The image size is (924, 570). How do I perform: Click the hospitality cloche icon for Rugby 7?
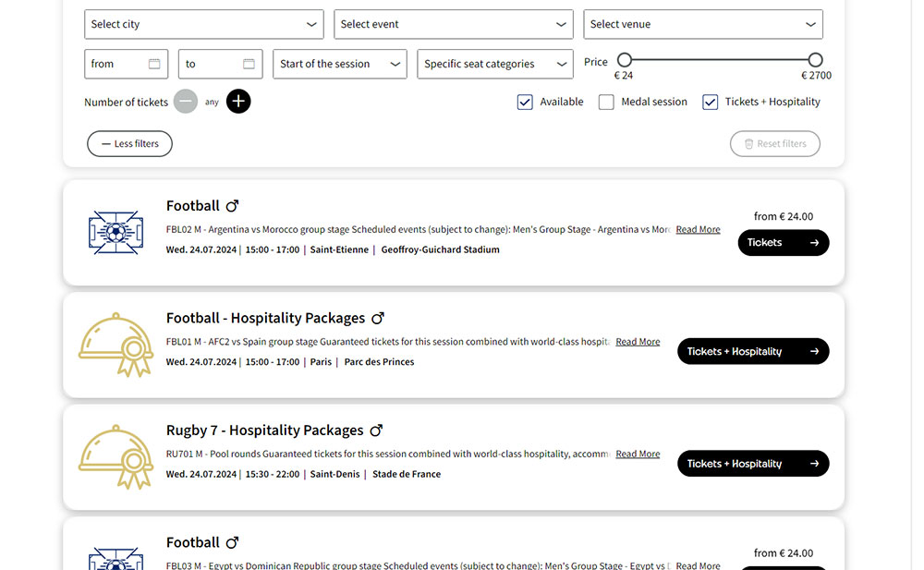coord(115,457)
